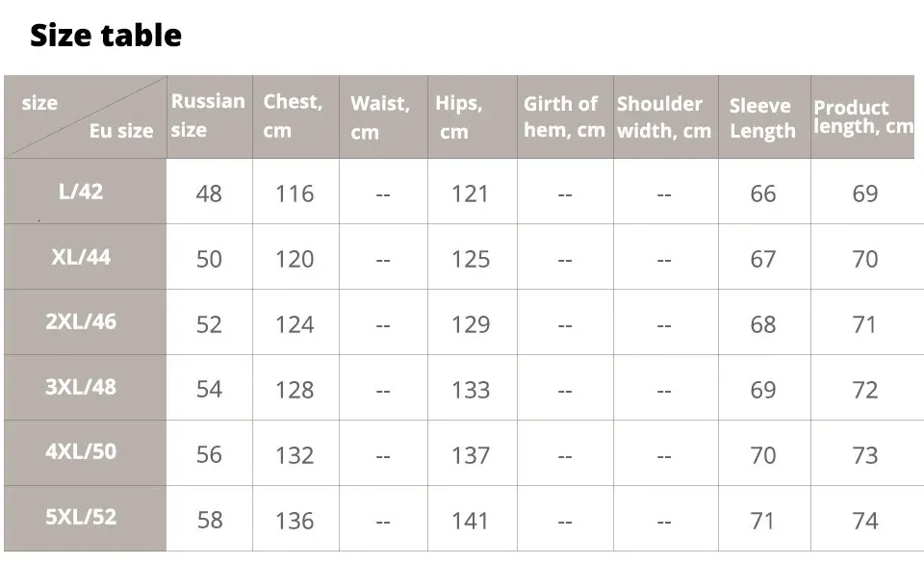
Task: Select the L/42 size row label
Action: click(x=81, y=191)
